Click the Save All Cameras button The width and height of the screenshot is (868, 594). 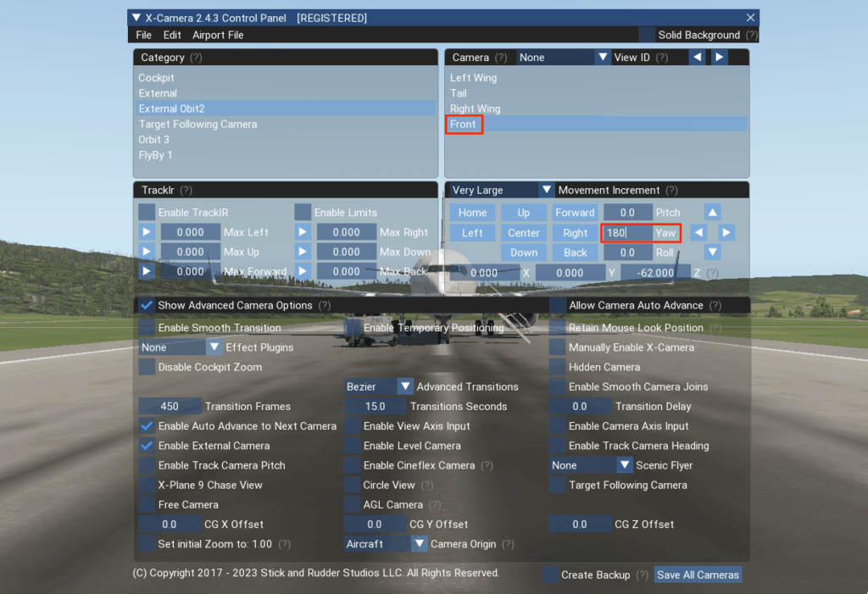698,575
